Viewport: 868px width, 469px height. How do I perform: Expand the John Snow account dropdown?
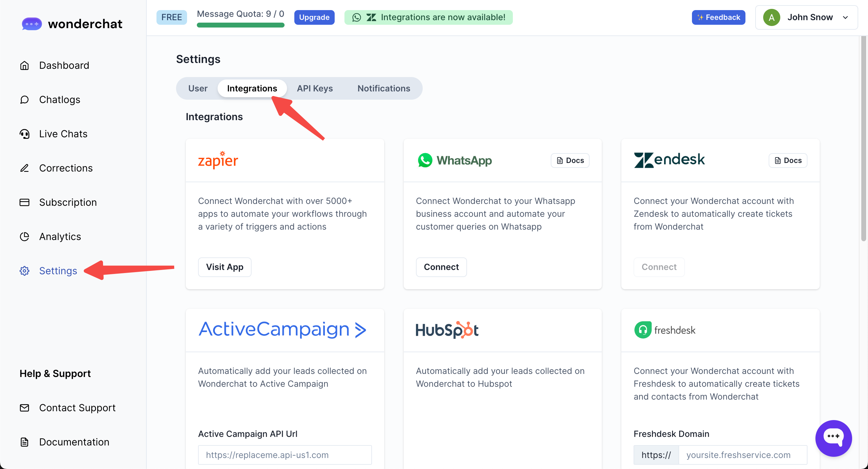(845, 17)
